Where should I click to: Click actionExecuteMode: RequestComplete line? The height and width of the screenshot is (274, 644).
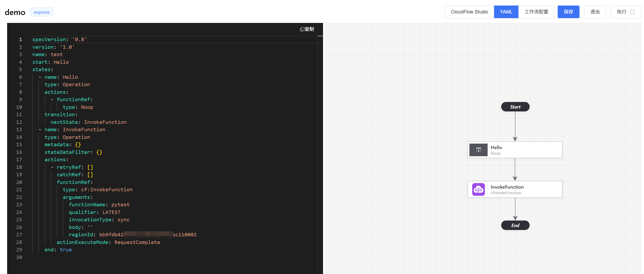point(108,242)
